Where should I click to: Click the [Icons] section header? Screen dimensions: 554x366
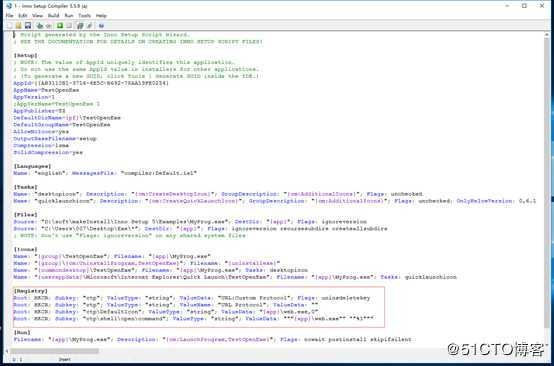coord(25,249)
